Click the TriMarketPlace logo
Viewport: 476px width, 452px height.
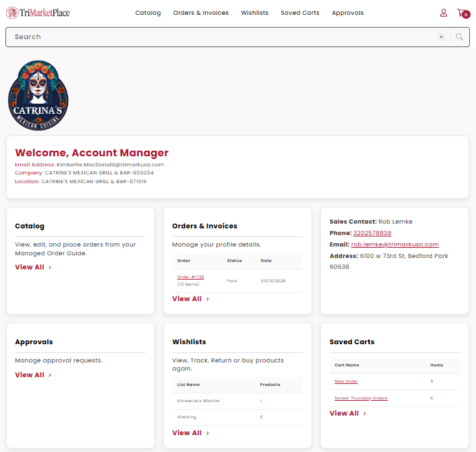click(x=38, y=13)
